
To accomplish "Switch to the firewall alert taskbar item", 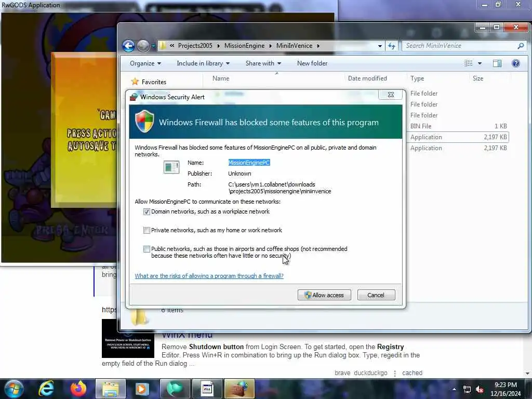I will click(239, 389).
